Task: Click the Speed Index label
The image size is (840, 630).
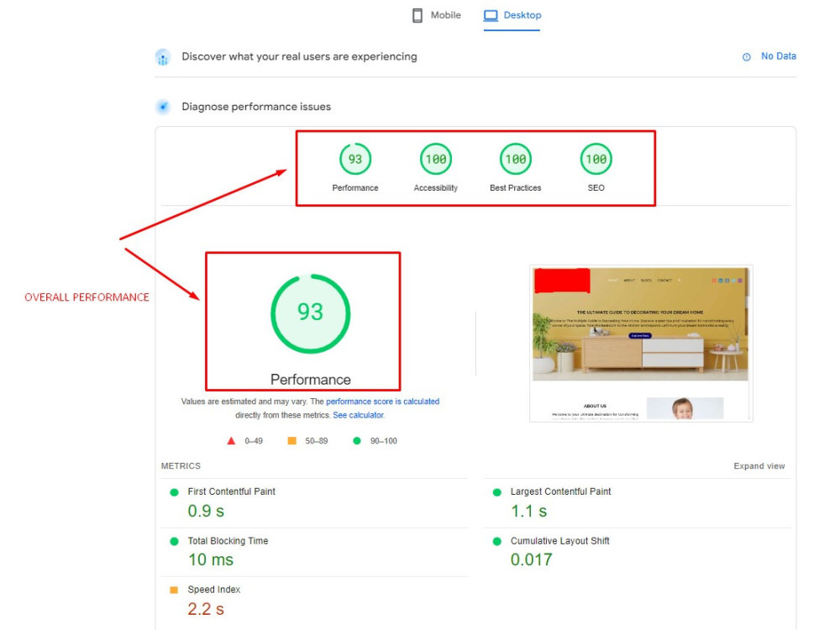Action: click(213, 590)
